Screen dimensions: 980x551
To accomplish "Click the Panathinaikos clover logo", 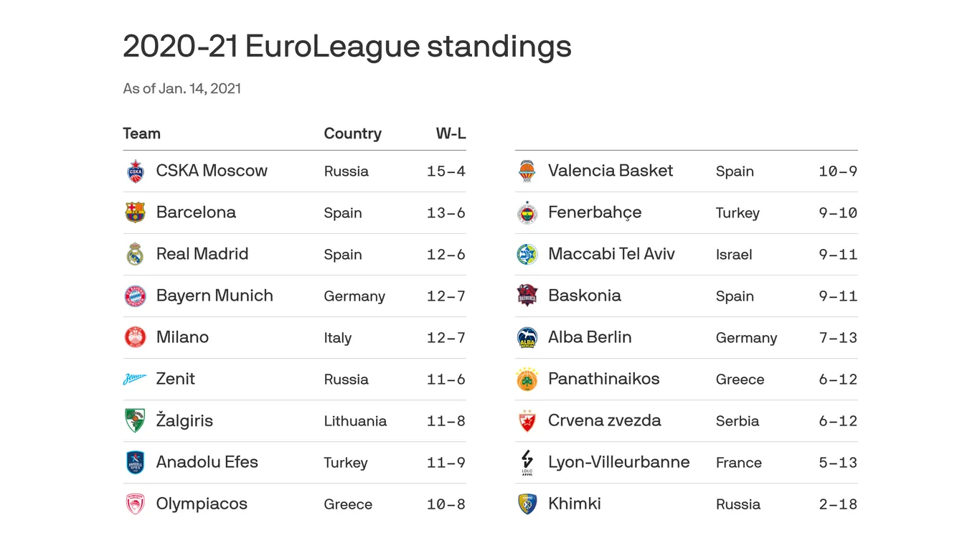I will pos(527,380).
